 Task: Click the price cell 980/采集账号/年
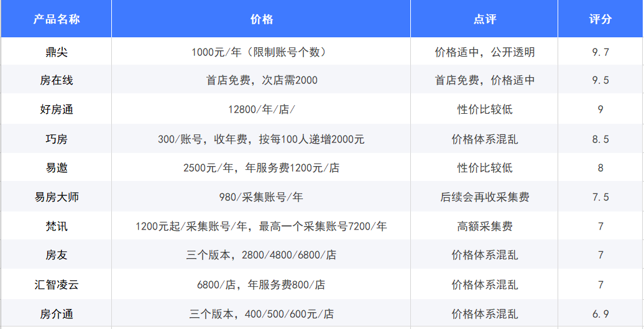[261, 197]
